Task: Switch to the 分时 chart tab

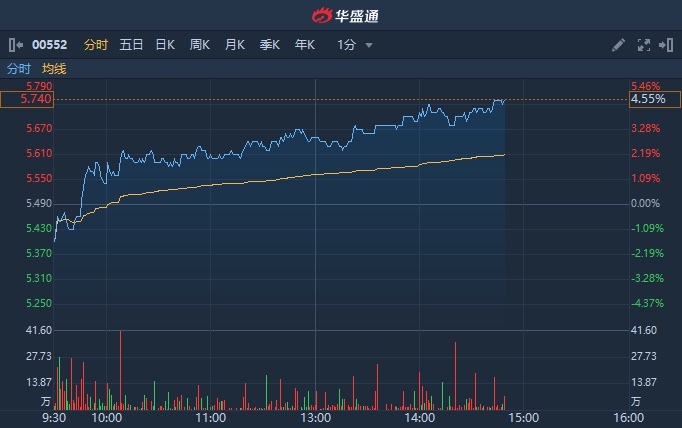Action: 95,45
